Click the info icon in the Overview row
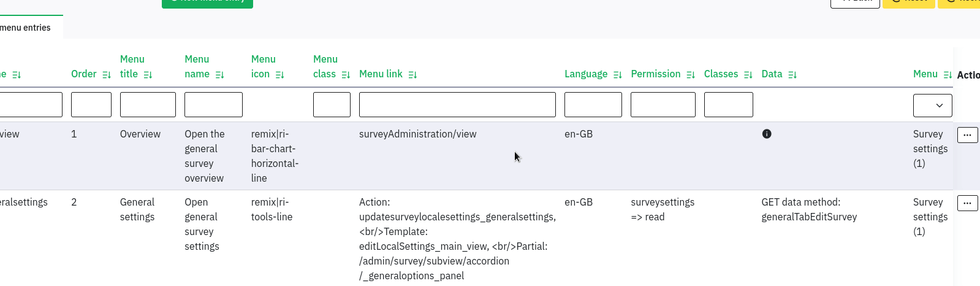Viewport: 980px width, 286px height. pos(767,134)
